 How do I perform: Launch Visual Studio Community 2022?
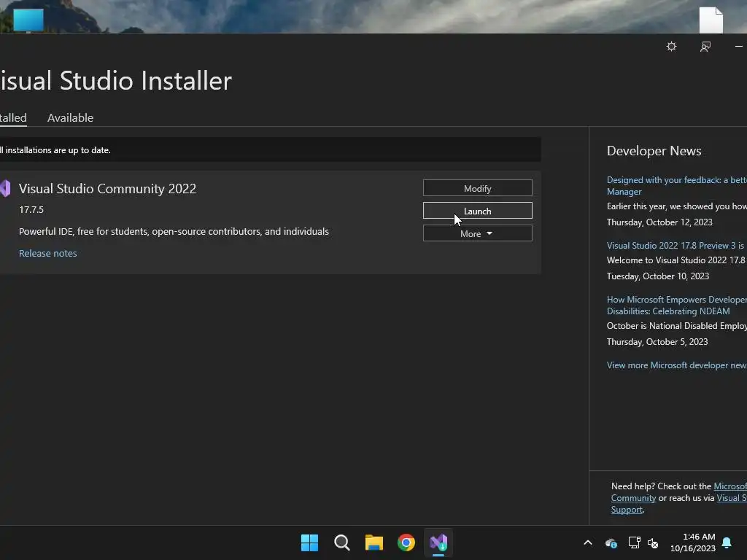[x=477, y=211]
